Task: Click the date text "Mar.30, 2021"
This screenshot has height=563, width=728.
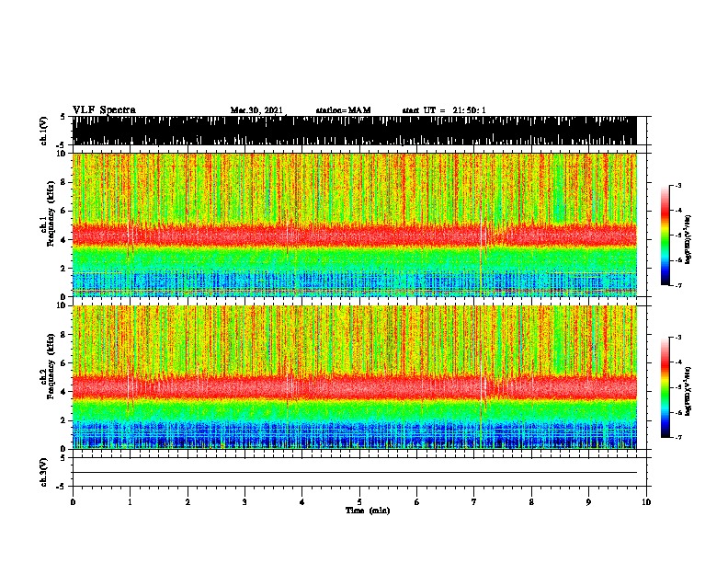Action: 256,110
